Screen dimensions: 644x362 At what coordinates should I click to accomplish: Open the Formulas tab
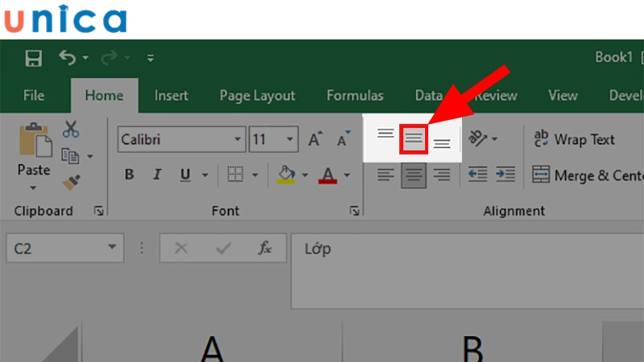tap(355, 96)
